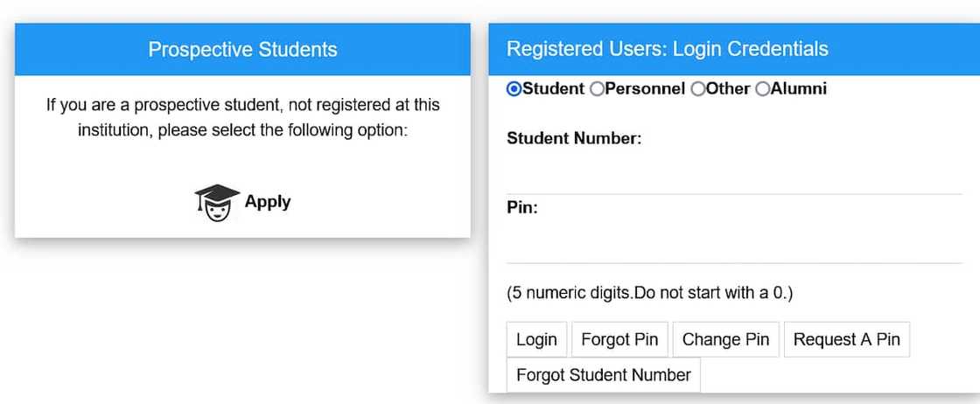Click the prospective student instruction paragraph
This screenshot has height=404, width=980.
(x=242, y=118)
